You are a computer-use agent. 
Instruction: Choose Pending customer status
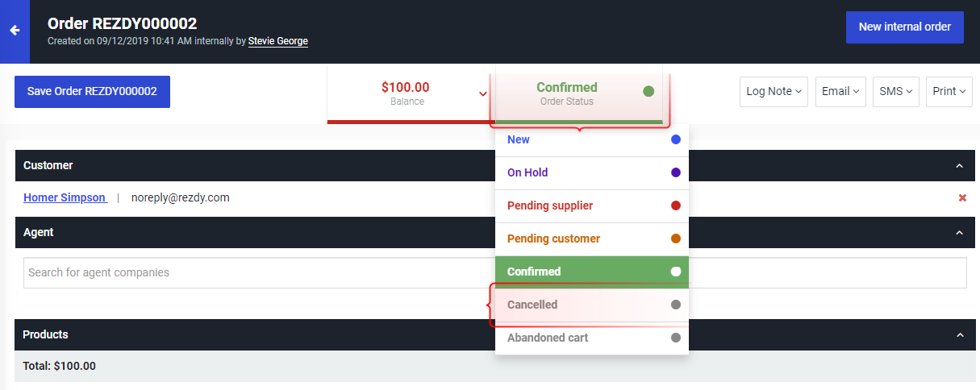point(592,239)
